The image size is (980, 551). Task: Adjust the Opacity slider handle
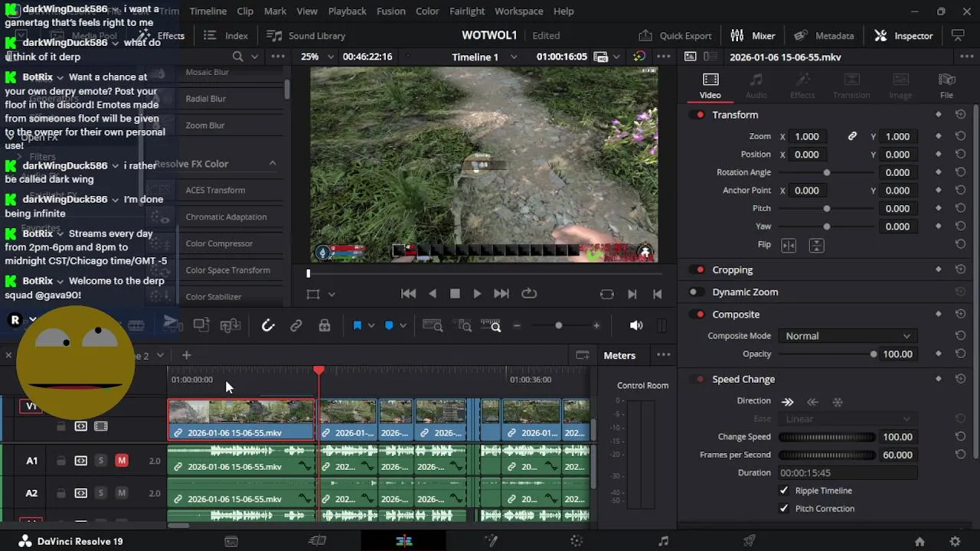coord(873,354)
